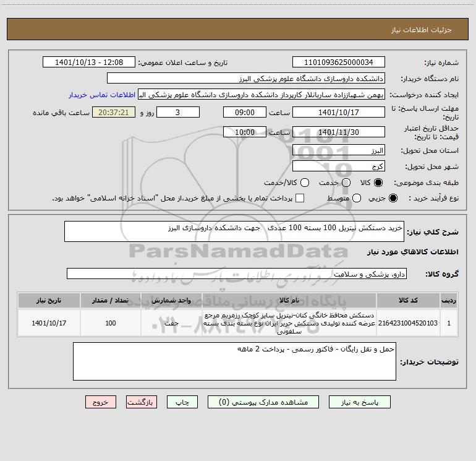Click the buyer notes text area
This screenshot has height=461, width=476.
pos(234,361)
